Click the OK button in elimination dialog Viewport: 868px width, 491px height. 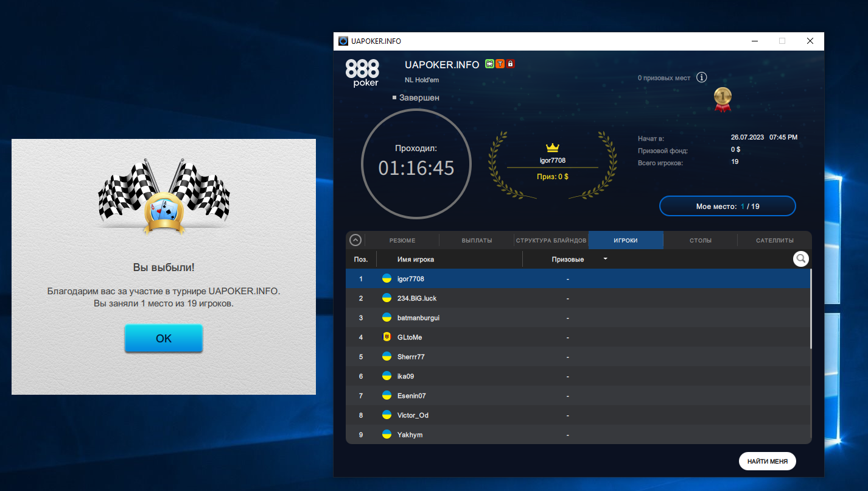163,338
